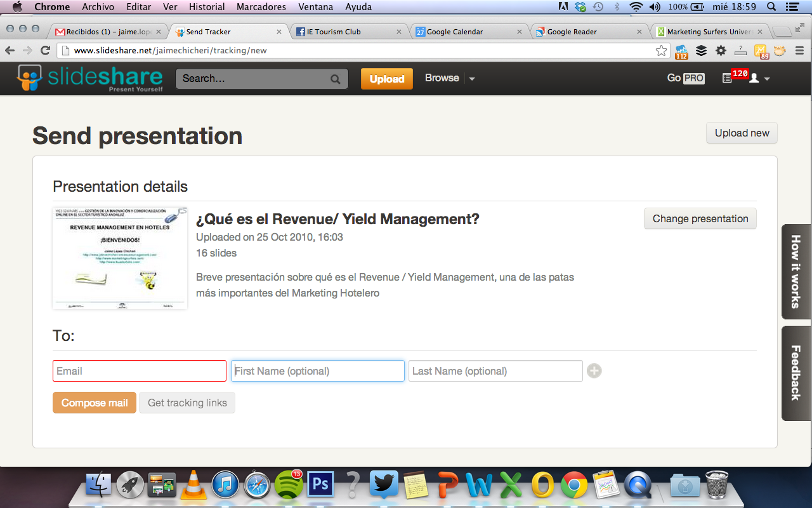This screenshot has height=508, width=812.
Task: Click the extension icon with 112 badge
Action: point(681,51)
